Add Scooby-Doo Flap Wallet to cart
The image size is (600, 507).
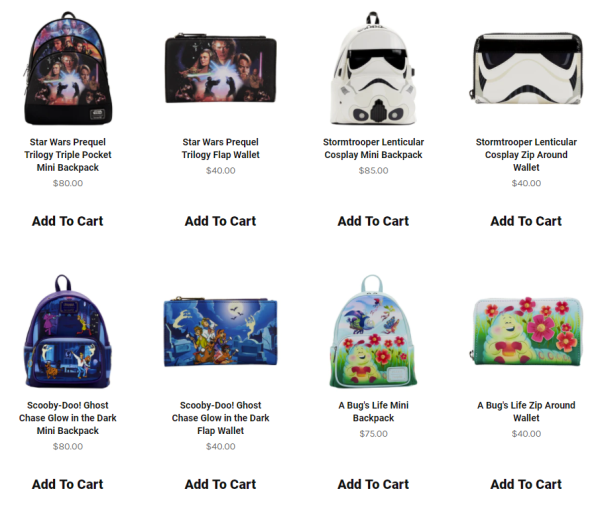(221, 484)
